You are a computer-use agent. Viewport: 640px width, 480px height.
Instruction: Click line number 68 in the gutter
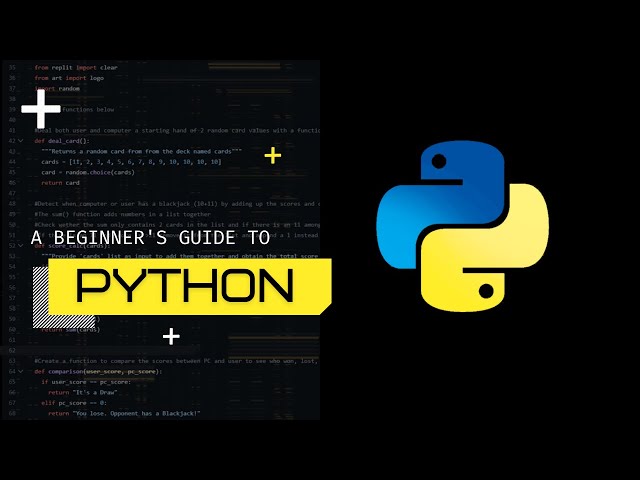(x=12, y=413)
